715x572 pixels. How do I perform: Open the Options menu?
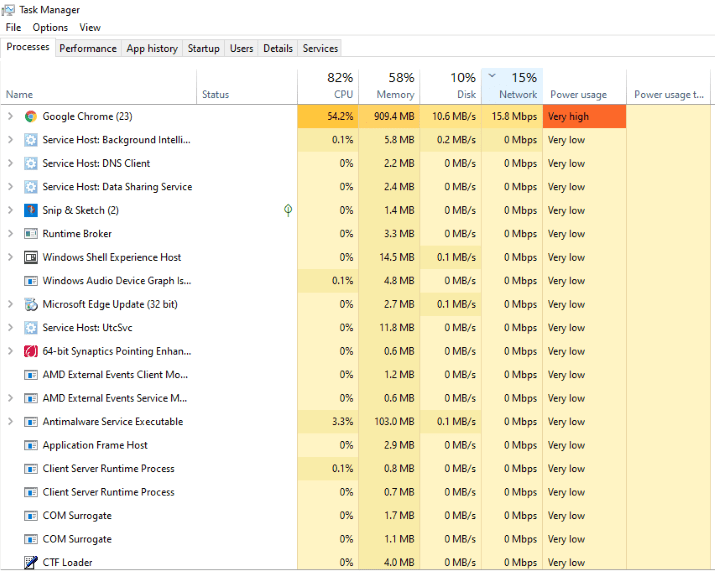[x=50, y=27]
